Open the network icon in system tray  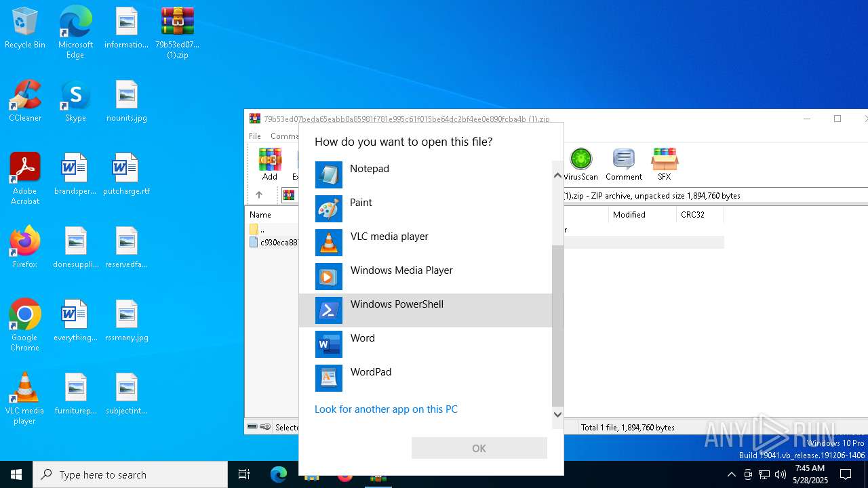[764, 474]
